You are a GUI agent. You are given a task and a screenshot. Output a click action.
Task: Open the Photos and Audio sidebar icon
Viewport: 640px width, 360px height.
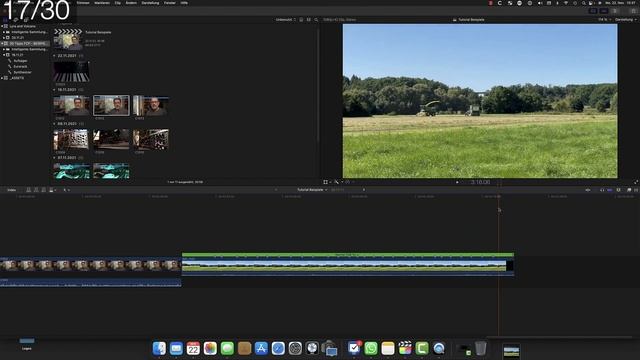(16, 19)
